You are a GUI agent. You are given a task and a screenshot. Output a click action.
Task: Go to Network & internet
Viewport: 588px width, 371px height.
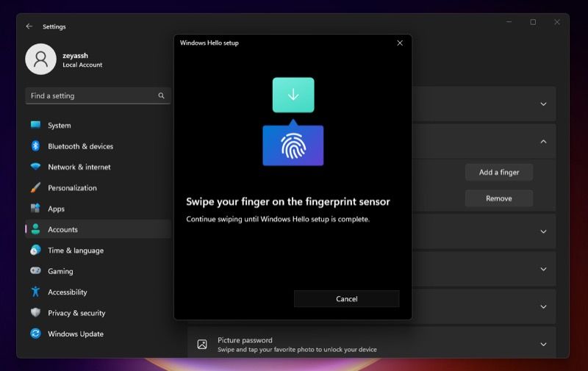pos(98,167)
